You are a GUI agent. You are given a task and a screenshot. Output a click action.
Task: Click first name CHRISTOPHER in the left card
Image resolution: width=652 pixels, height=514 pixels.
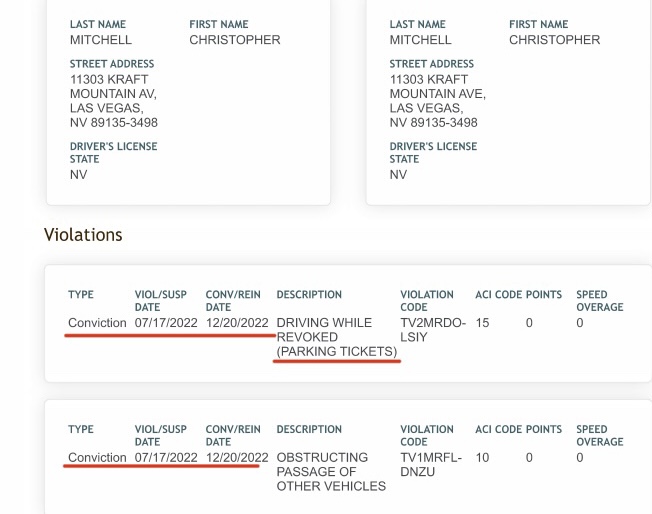tap(234, 40)
